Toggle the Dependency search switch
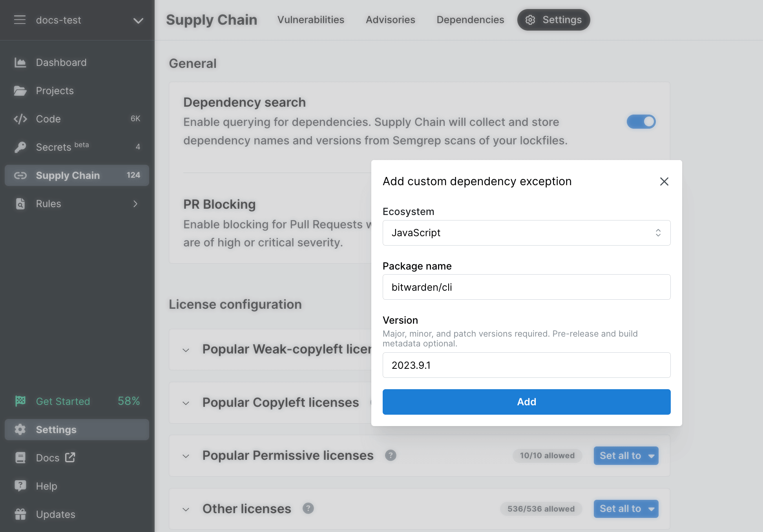The image size is (763, 532). tap(641, 122)
